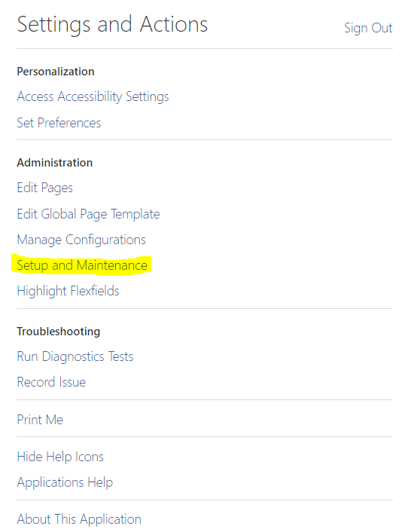The height and width of the screenshot is (532, 408).
Task: Open Manage Configurations
Action: (81, 240)
